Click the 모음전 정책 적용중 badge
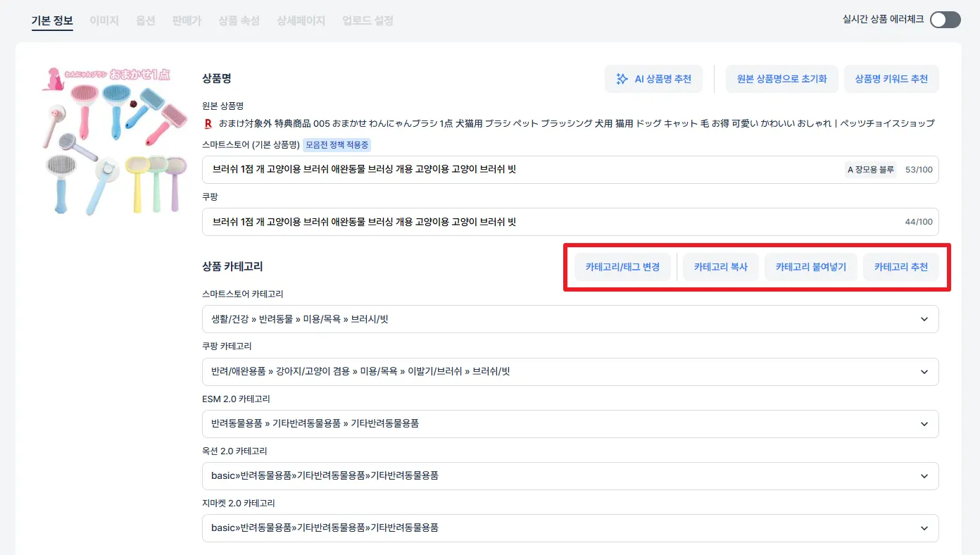The height and width of the screenshot is (555, 980). coord(337,145)
